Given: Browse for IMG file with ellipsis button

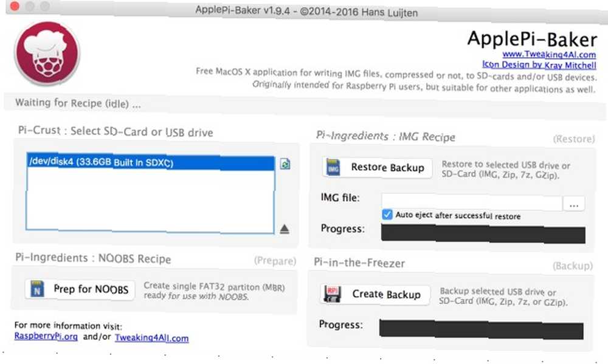Looking at the screenshot, I should [x=574, y=204].
